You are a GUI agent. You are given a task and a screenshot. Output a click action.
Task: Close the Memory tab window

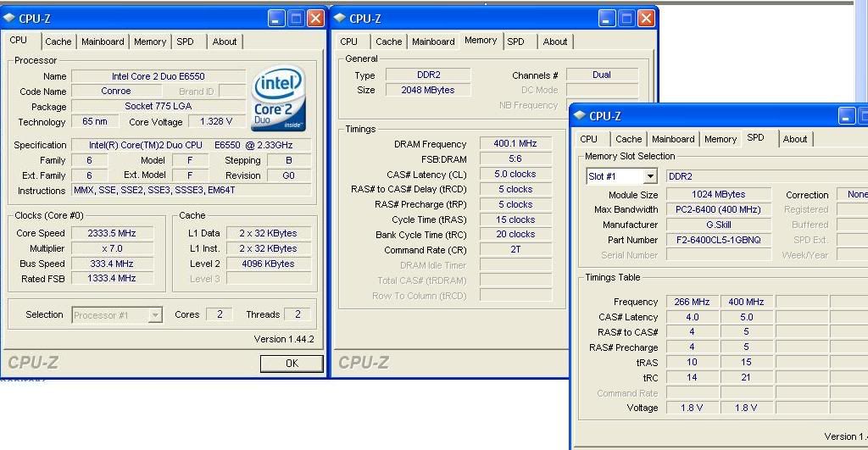click(646, 19)
